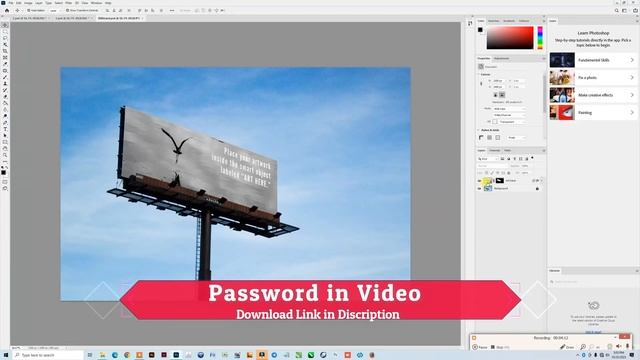Open the Fundamental Skills tutorials

(x=592, y=60)
